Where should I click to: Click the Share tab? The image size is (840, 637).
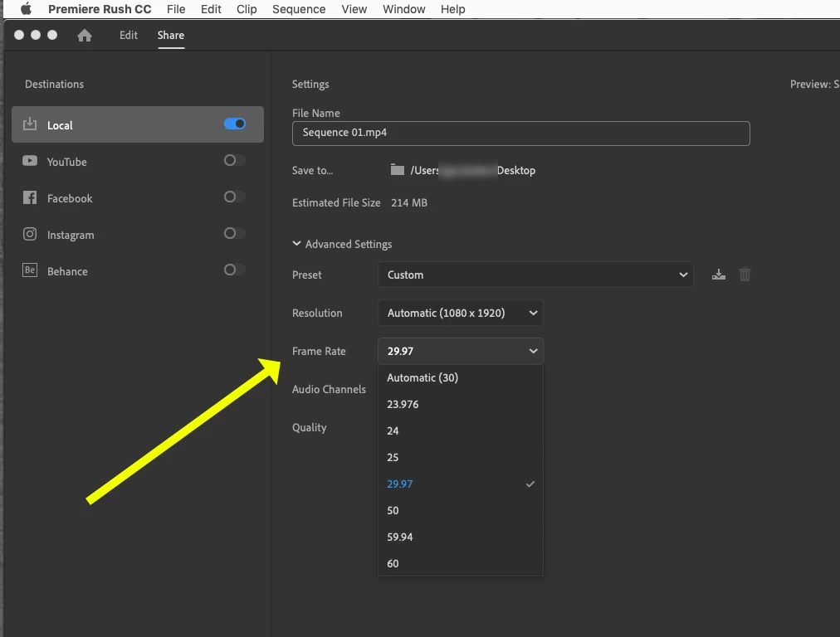pos(171,36)
